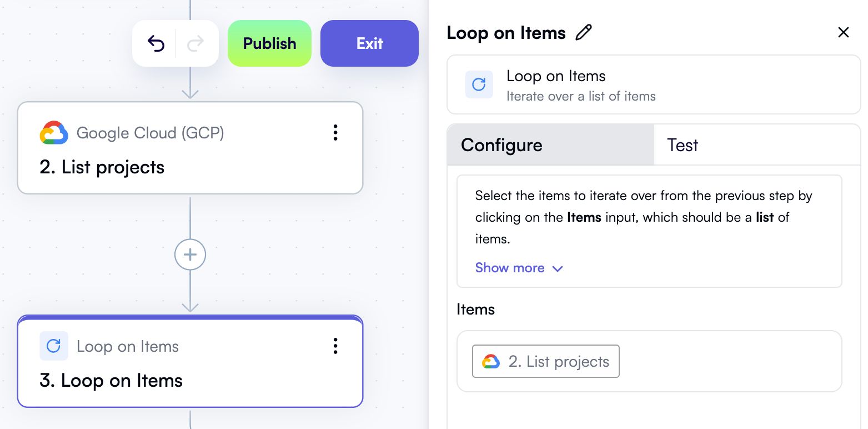This screenshot has height=429, width=868.
Task: Open options menu on Loop on Items node
Action: point(335,346)
